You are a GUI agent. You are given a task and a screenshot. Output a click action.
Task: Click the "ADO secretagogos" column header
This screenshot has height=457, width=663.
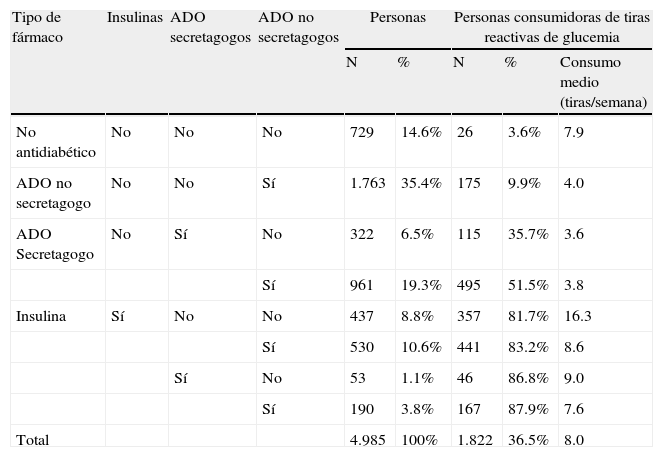click(x=209, y=27)
